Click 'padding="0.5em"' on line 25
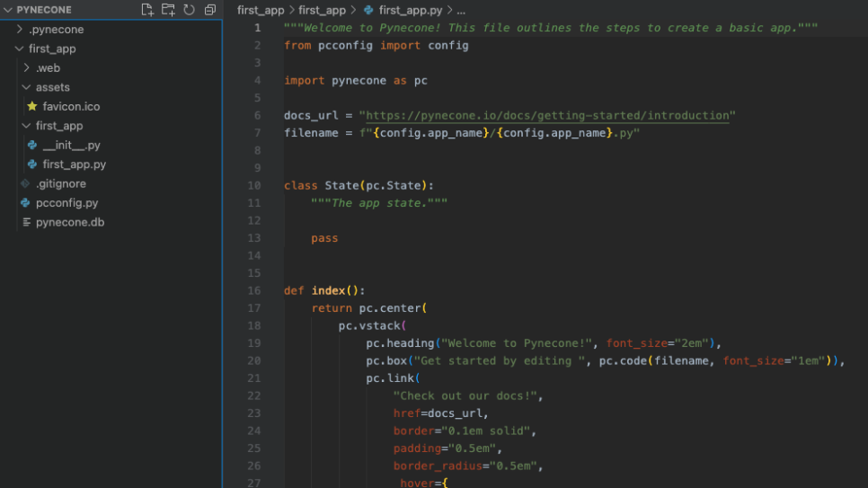The height and width of the screenshot is (488, 868). point(445,448)
